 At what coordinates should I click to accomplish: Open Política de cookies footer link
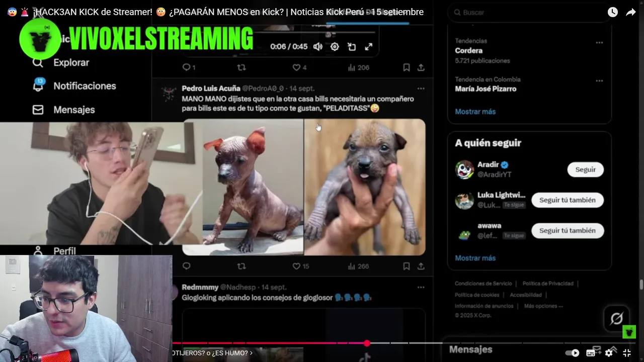[x=477, y=295]
